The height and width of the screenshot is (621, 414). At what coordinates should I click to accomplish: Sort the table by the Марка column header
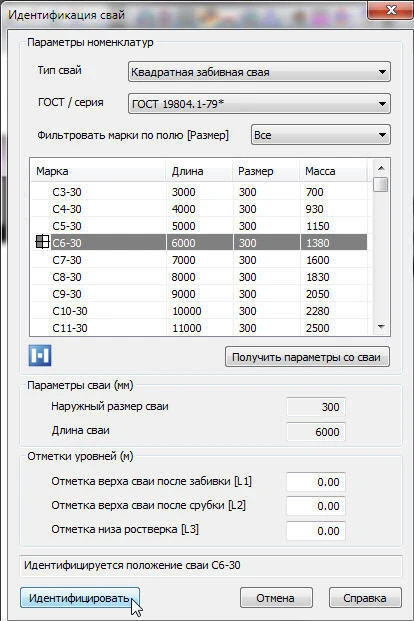(98, 171)
